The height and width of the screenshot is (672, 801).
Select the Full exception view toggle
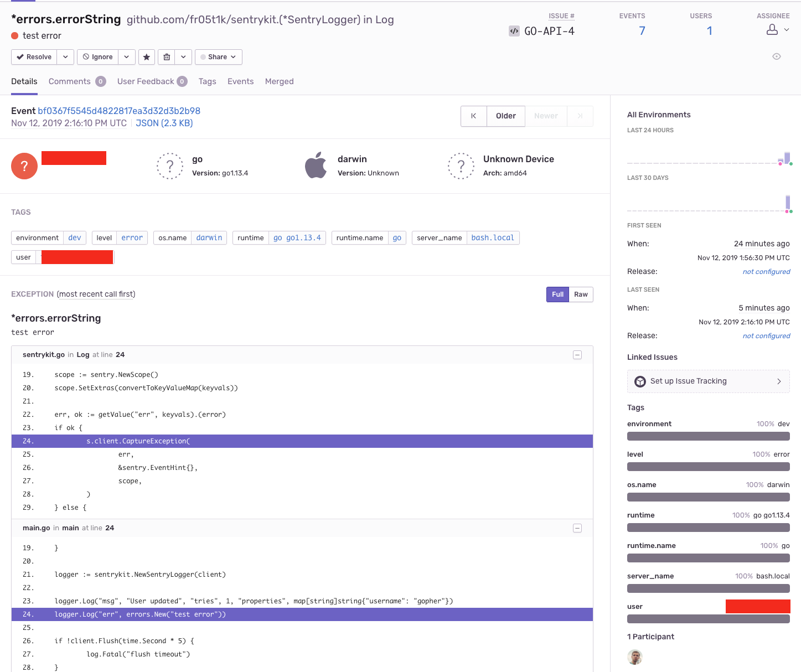click(x=557, y=294)
